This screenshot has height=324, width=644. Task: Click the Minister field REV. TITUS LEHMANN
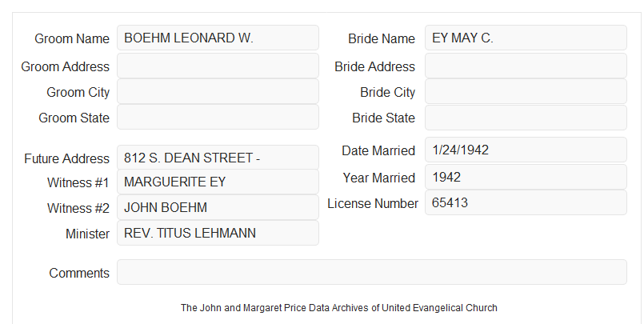pos(218,233)
